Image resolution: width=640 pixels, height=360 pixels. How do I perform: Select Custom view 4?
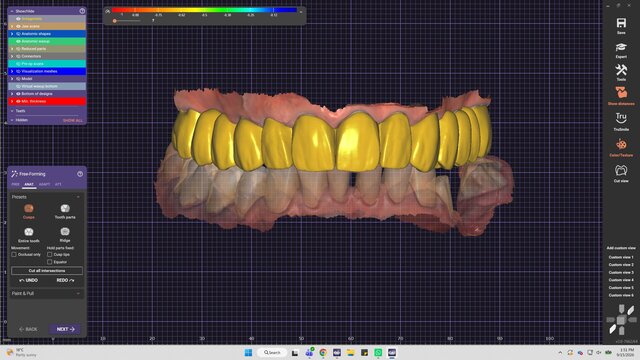pos(621,280)
